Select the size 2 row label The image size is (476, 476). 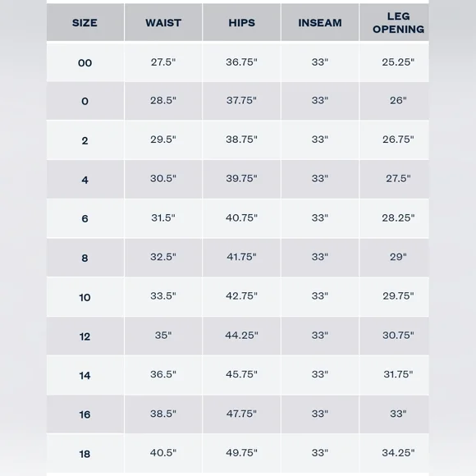(x=85, y=140)
